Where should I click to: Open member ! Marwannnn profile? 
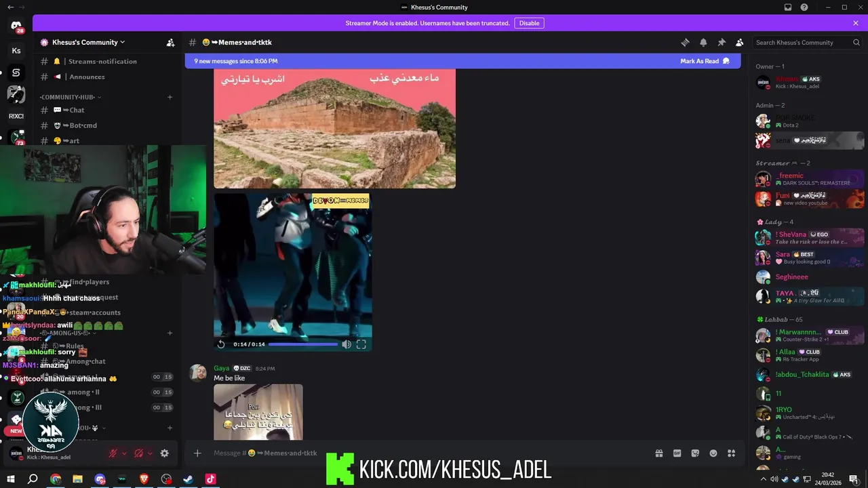pyautogui.click(x=809, y=335)
